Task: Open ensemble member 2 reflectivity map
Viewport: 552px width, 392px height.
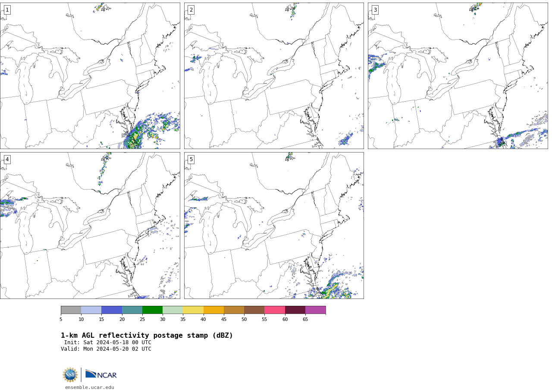Action: click(274, 76)
